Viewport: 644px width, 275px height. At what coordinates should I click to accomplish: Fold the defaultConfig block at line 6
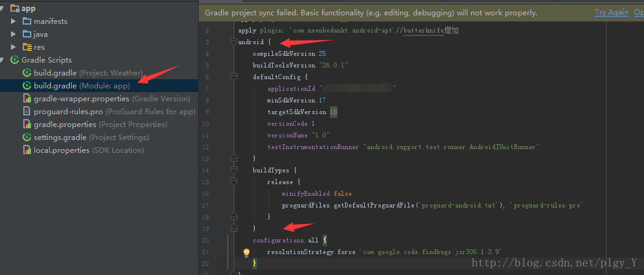point(234,77)
